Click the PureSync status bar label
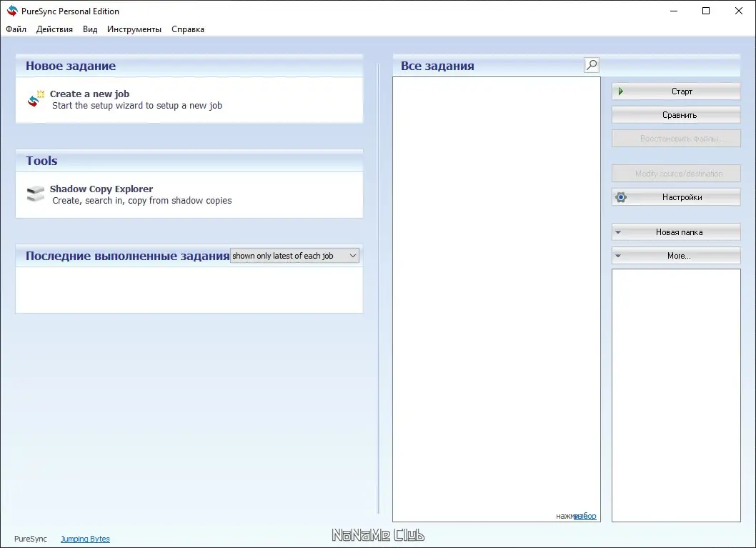 [x=31, y=539]
